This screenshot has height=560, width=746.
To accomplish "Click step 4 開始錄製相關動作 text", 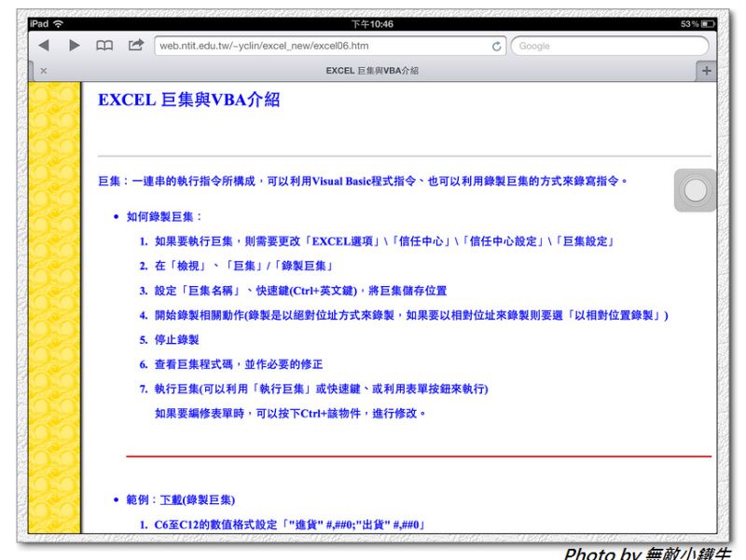I will tap(411, 315).
